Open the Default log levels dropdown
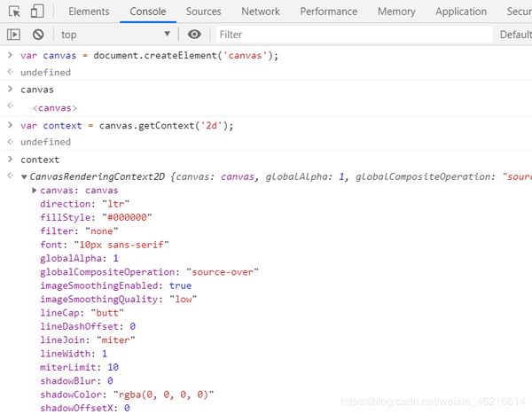The width and height of the screenshot is (532, 414). (x=514, y=35)
